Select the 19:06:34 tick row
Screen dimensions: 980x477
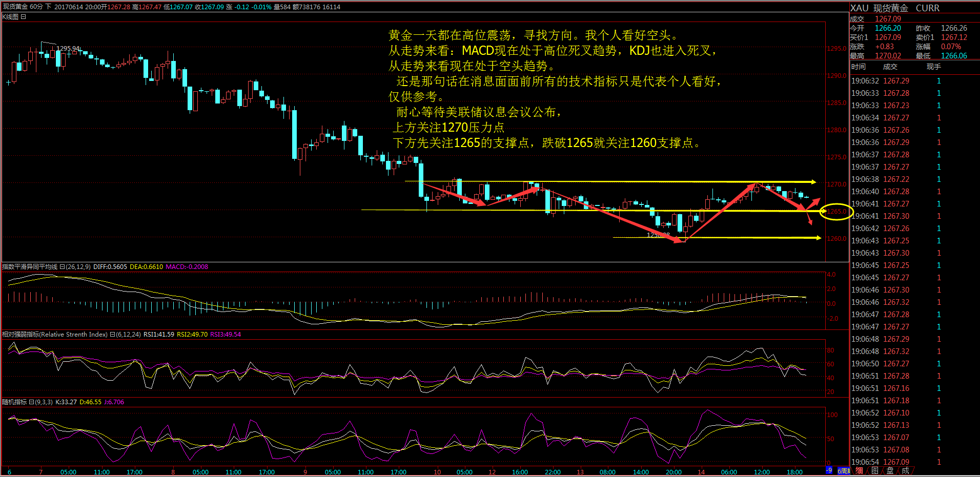coord(914,118)
